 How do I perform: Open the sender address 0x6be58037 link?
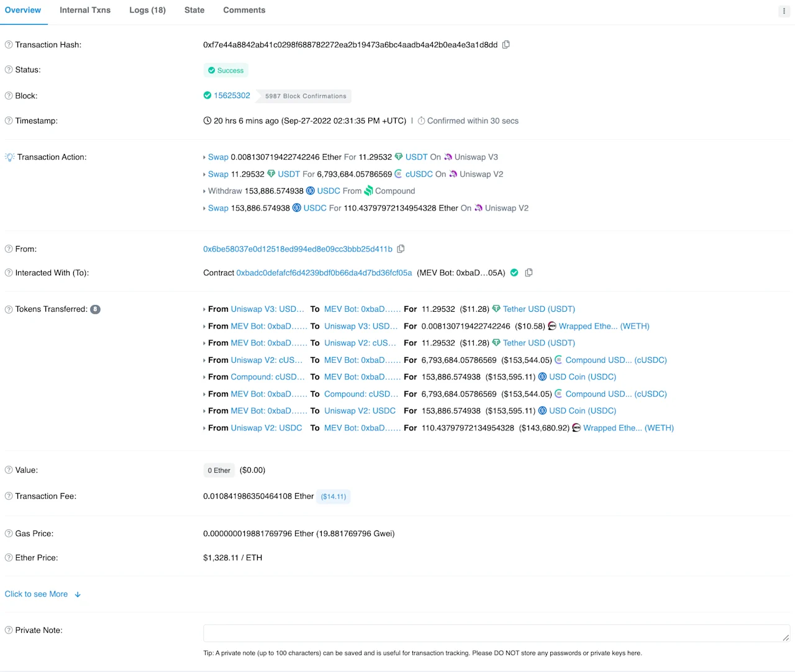click(x=298, y=249)
